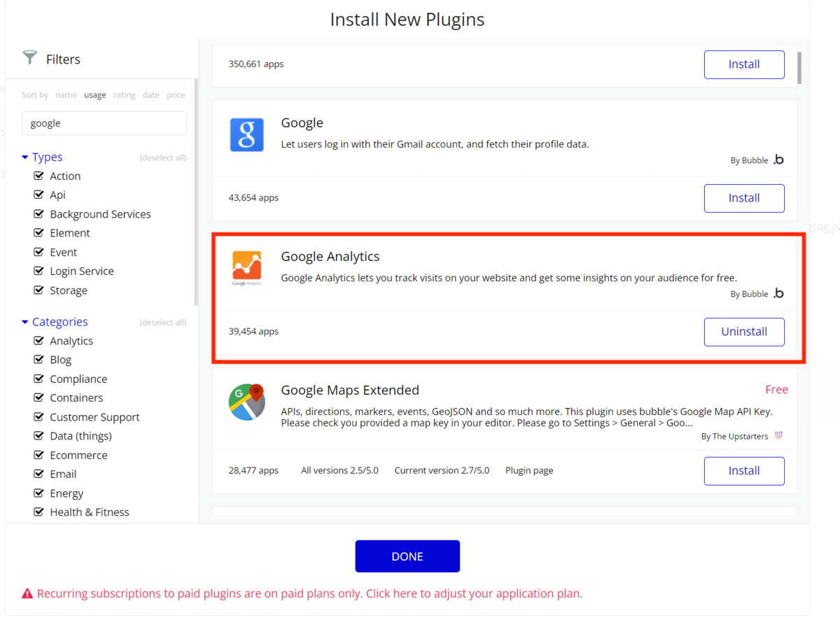Click the filters panel scrollbar
Image resolution: width=840 pixels, height=618 pixels.
(196, 192)
